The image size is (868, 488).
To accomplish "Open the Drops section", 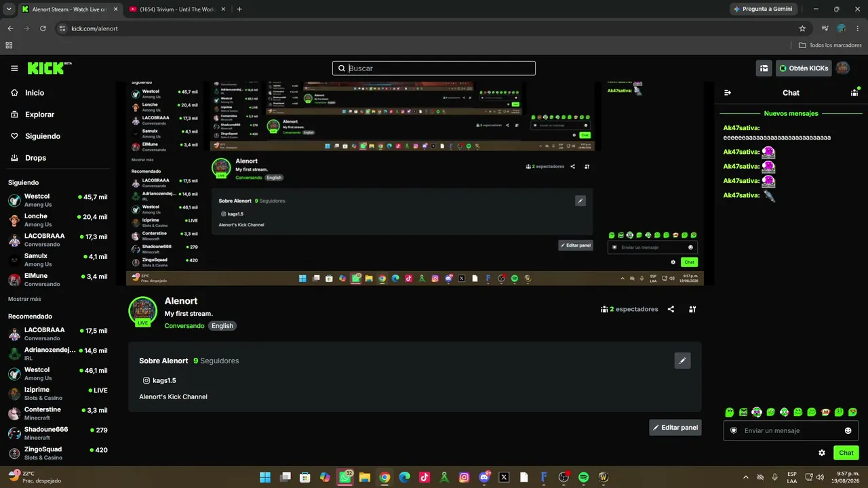I will pos(35,158).
